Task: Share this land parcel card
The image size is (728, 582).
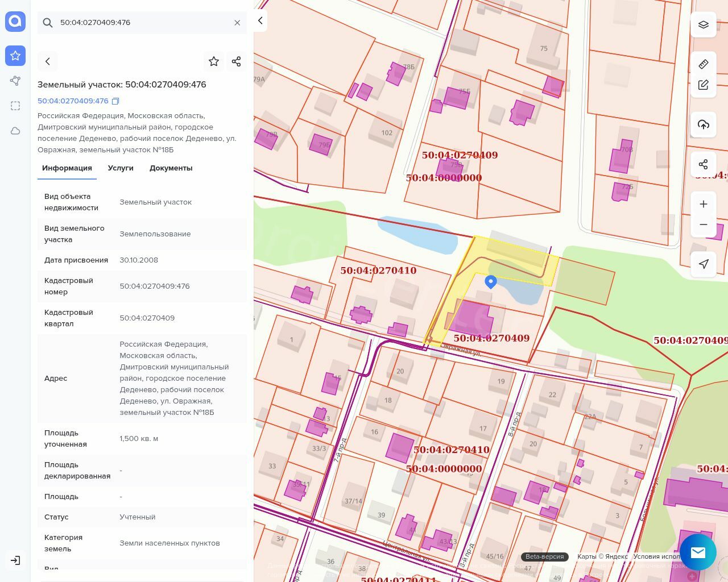Action: (237, 61)
